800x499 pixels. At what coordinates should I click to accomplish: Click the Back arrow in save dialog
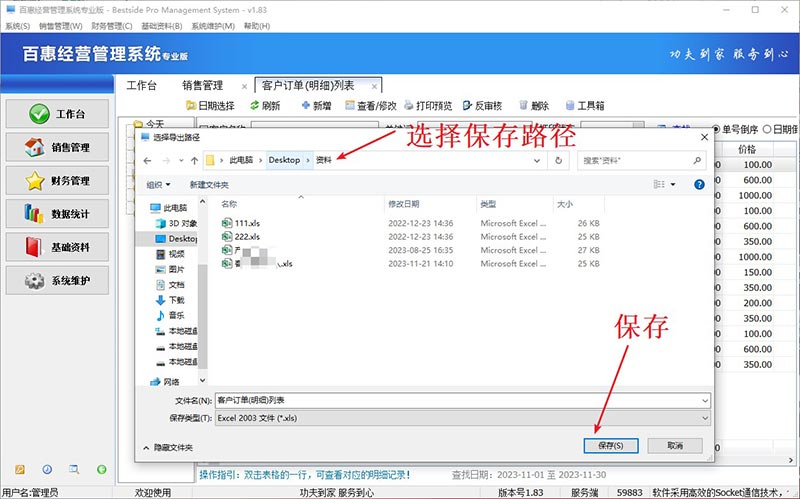coord(147,161)
